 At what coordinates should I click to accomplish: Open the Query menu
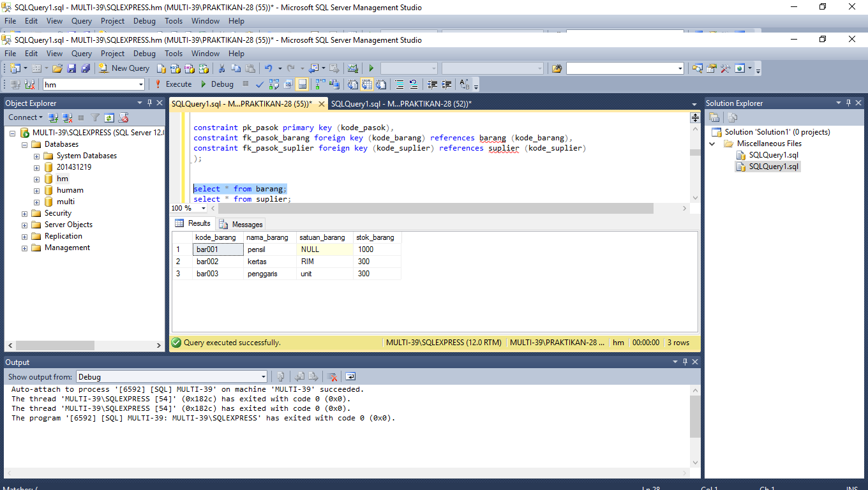pos(81,53)
